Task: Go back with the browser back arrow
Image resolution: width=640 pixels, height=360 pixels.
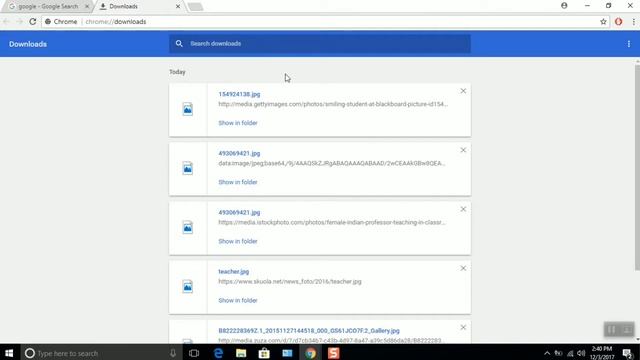Action: pyautogui.click(x=6, y=22)
